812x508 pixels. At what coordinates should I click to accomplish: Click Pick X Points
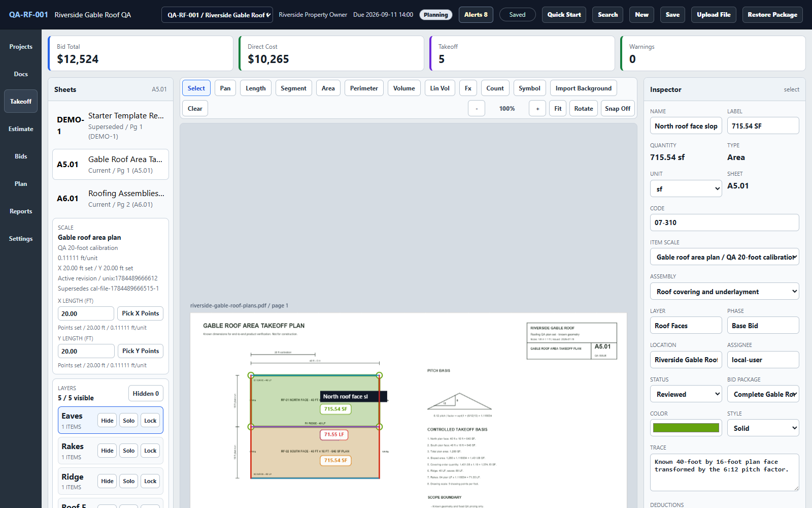(x=141, y=313)
